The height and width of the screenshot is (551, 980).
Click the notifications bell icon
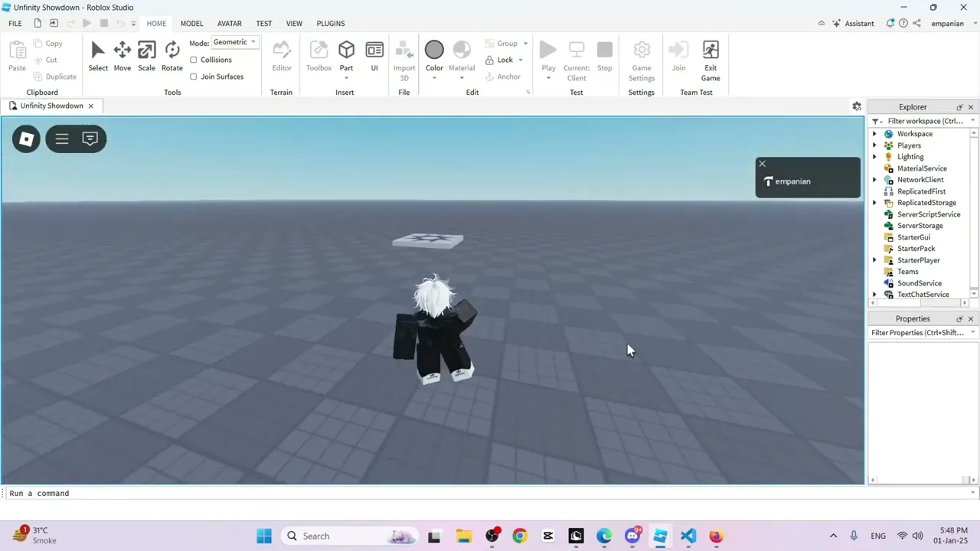point(890,23)
